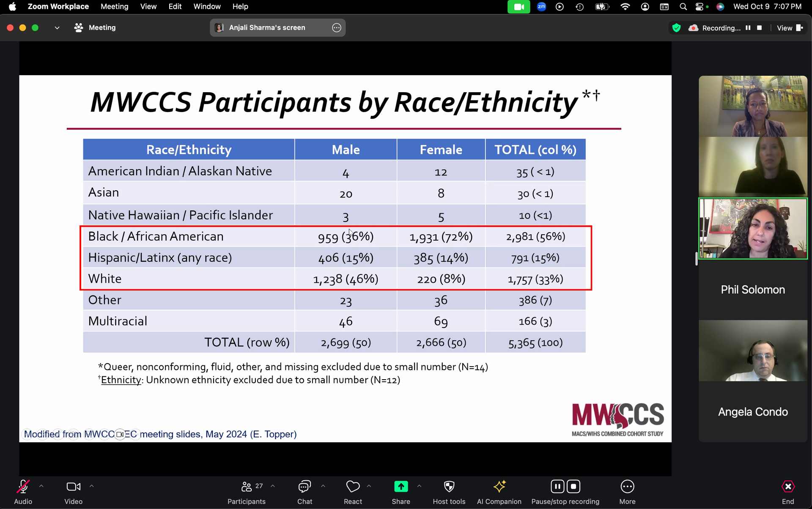The height and width of the screenshot is (509, 812).
Task: Open the Participants panel icon
Action: 246,487
